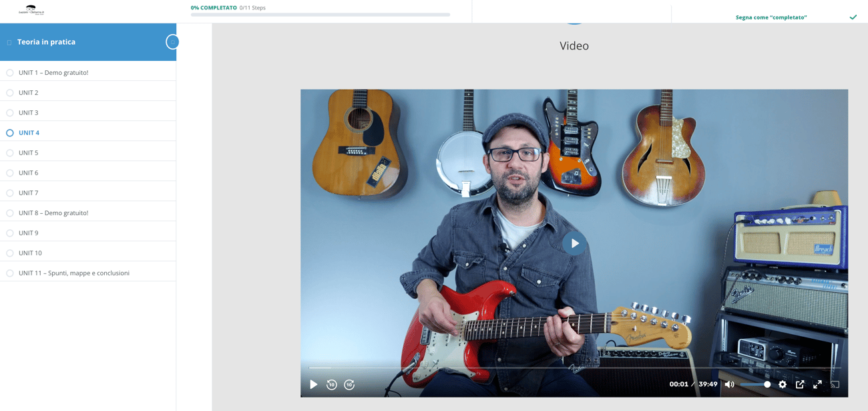Rewind video 10 seconds
Viewport: 868px width, 411px height.
(332, 384)
